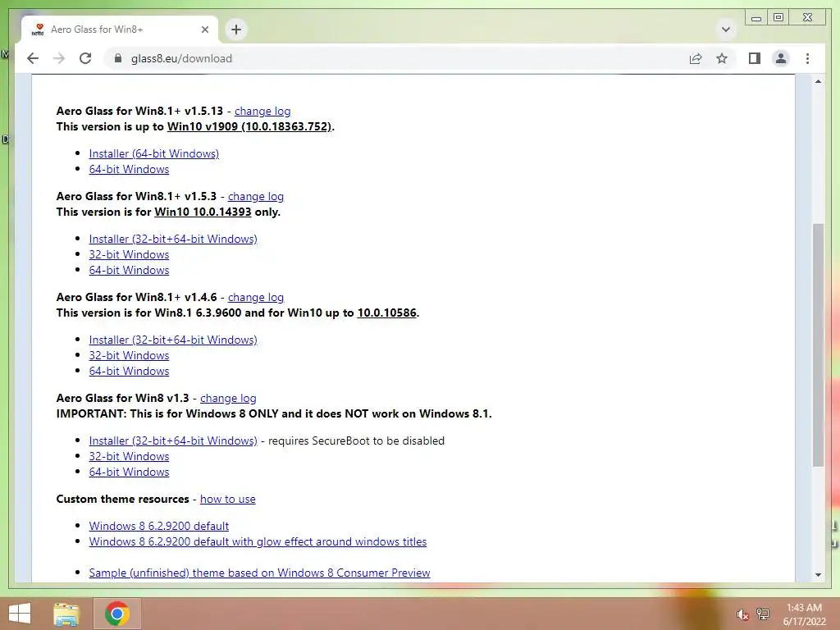Download Windows 8 6.2.9200 default theme
The height and width of the screenshot is (630, 840).
(x=159, y=526)
